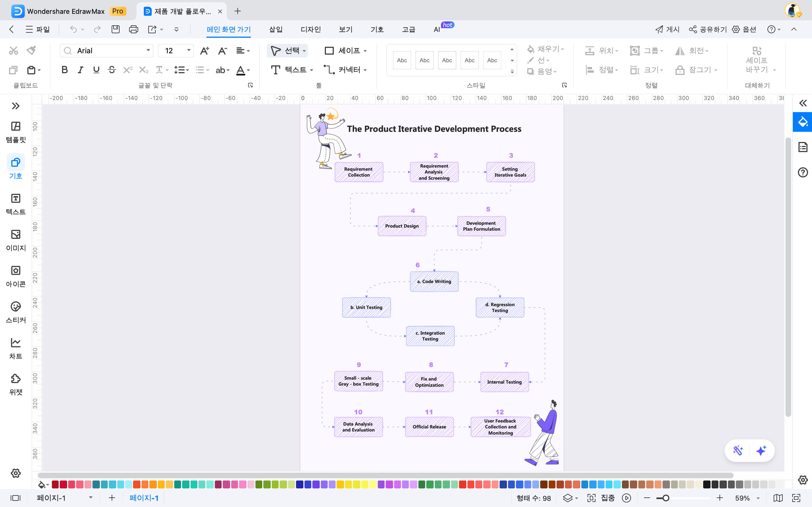Open the font size dropdown

[189, 51]
